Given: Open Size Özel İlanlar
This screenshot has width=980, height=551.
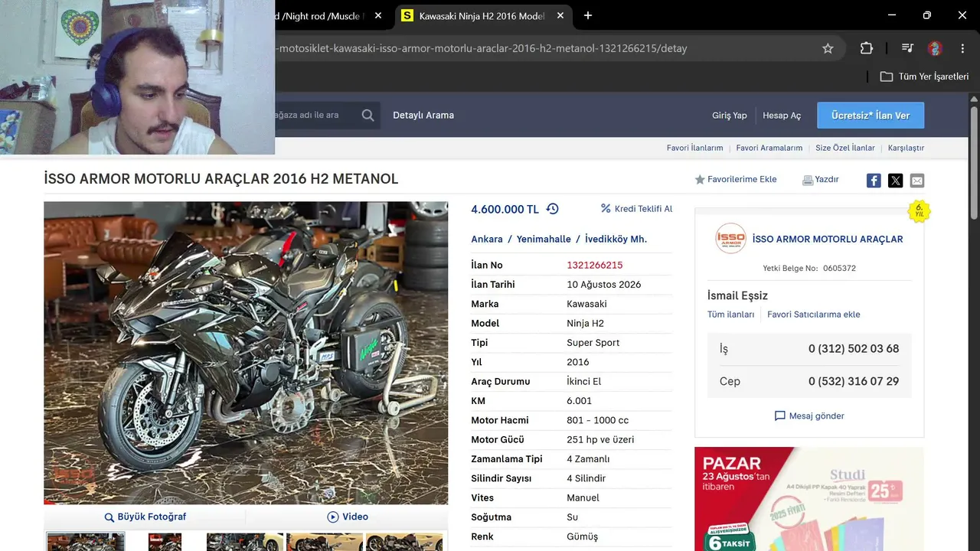Looking at the screenshot, I should (x=845, y=148).
